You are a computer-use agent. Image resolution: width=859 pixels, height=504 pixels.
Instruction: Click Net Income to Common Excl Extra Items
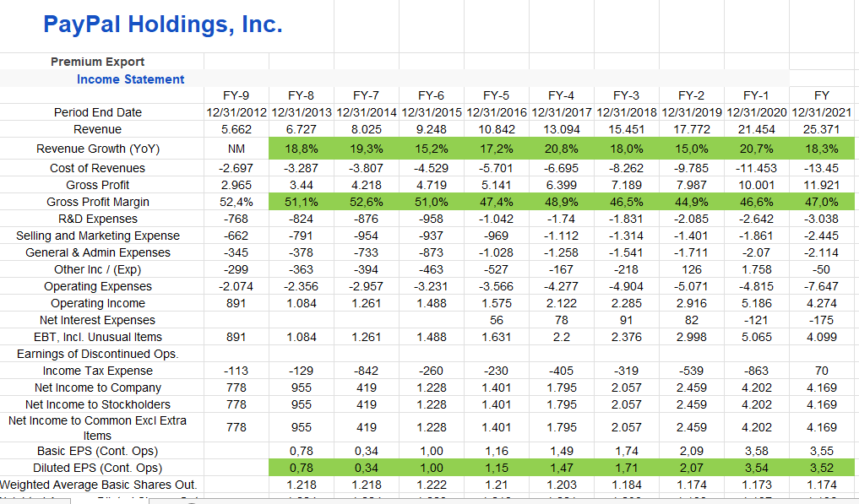point(97,428)
